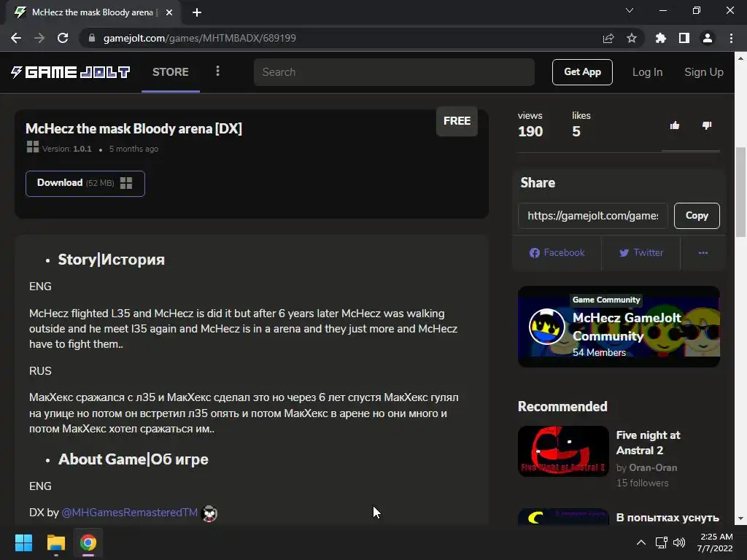Click the scrollbar up arrow
This screenshot has height=560, width=747.
[740, 58]
